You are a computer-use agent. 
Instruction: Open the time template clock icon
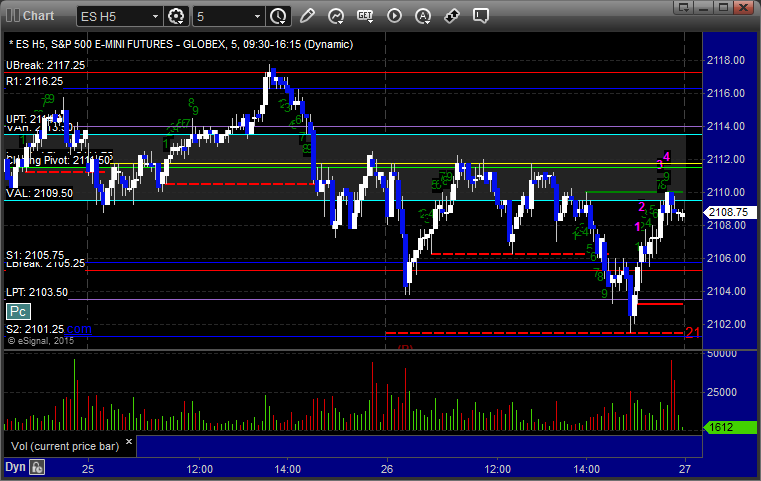[279, 17]
